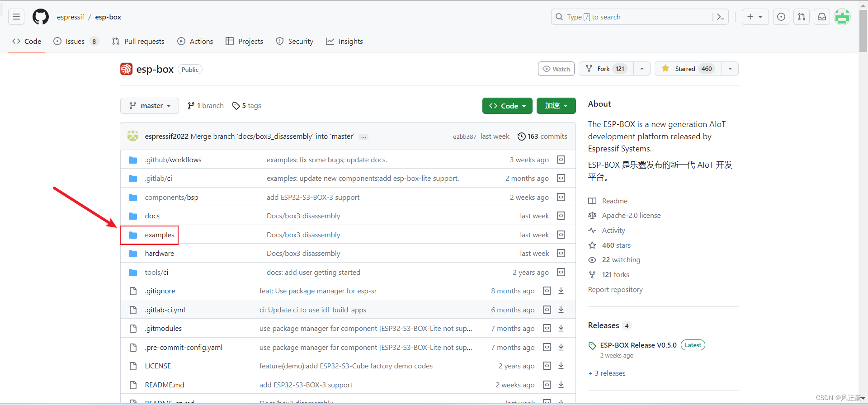Open the hamburger navigation menu
The width and height of the screenshot is (868, 405).
pos(16,17)
